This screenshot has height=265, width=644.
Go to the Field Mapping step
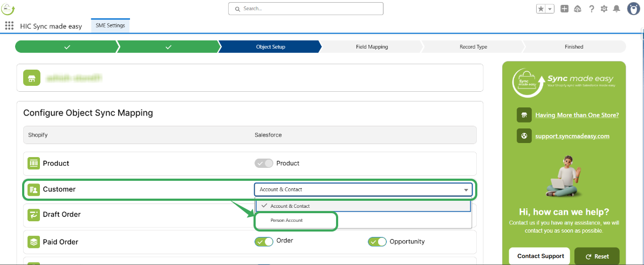(x=372, y=47)
